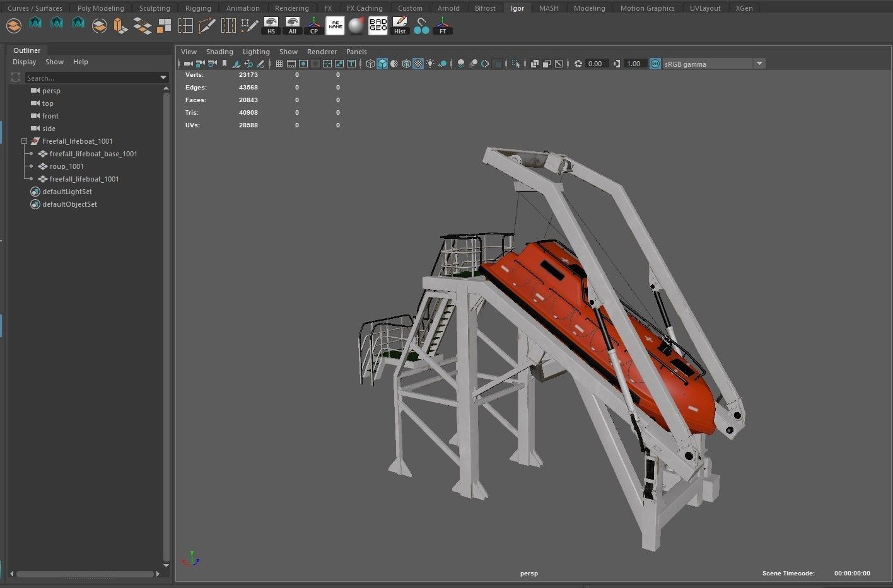Image resolution: width=893 pixels, height=588 pixels.
Task: Click the lock camera icon
Action: pyautogui.click(x=200, y=64)
